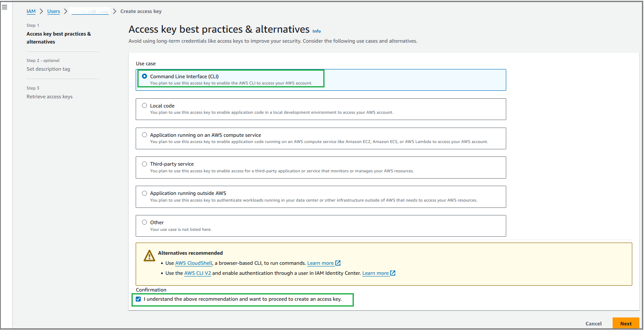
Task: Click the Cancel button
Action: coord(594,323)
